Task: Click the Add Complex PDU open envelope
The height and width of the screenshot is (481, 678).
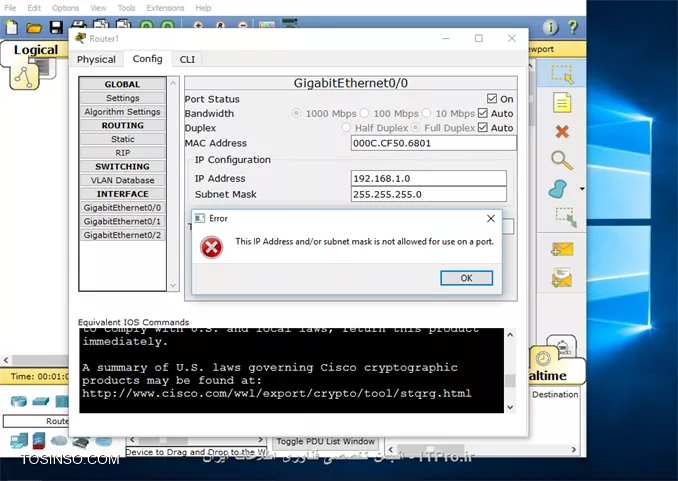Action: tap(562, 278)
